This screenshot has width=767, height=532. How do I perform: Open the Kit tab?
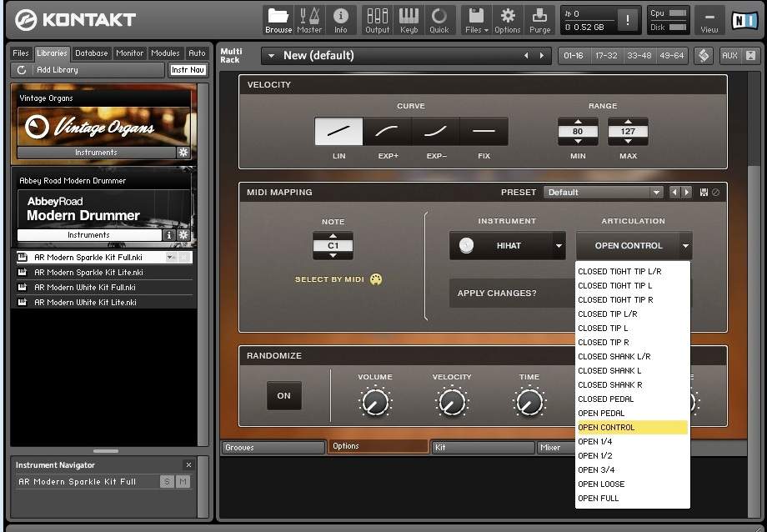(x=483, y=447)
